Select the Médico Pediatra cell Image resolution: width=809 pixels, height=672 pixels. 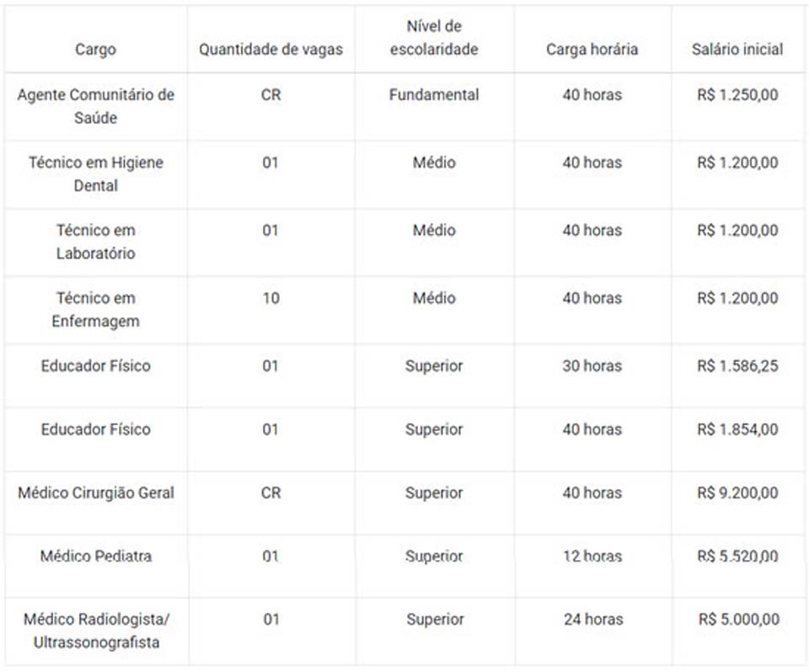(95, 556)
